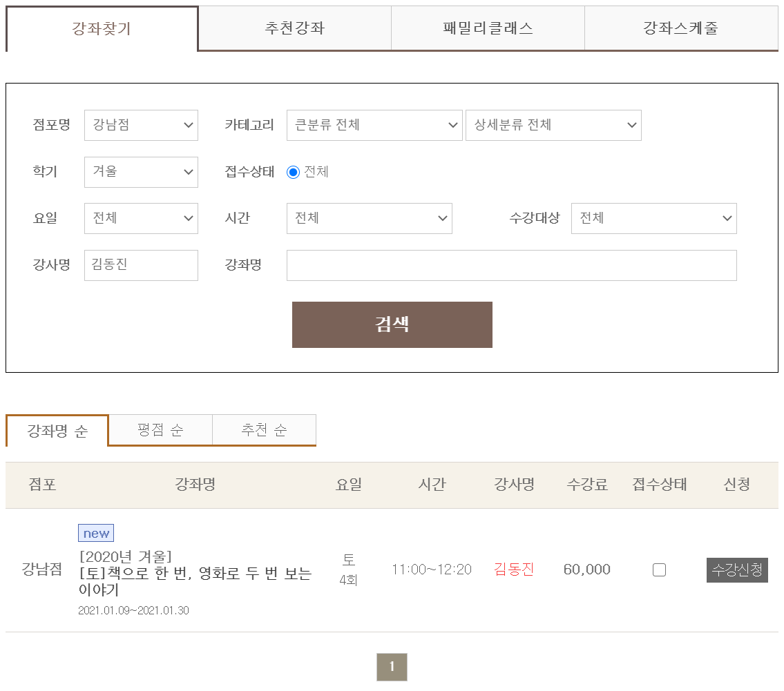Image resolution: width=784 pixels, height=691 pixels.
Task: Select the 강좌스케줄 tab
Action: tap(681, 28)
